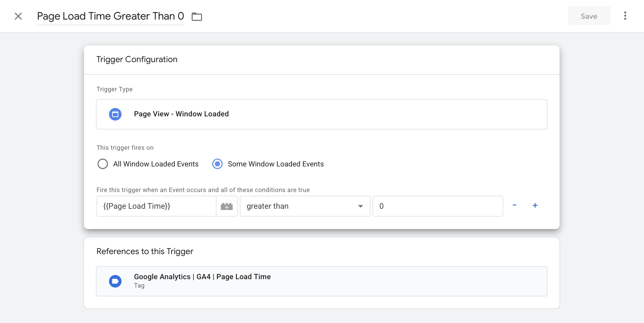Select Some Window Loaded Events radio
This screenshot has width=644, height=323.
(x=217, y=164)
